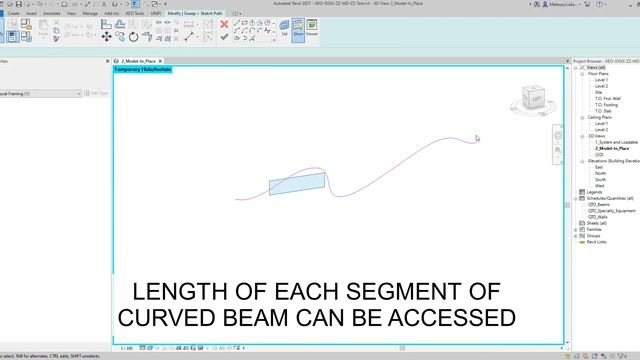
Task: Select the blue sweep profile rectangle
Action: (x=297, y=184)
